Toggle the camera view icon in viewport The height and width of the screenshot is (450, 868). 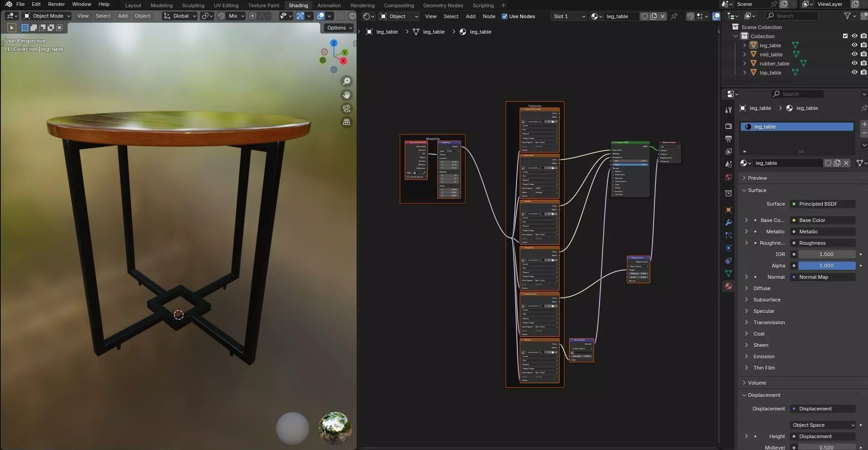[347, 109]
